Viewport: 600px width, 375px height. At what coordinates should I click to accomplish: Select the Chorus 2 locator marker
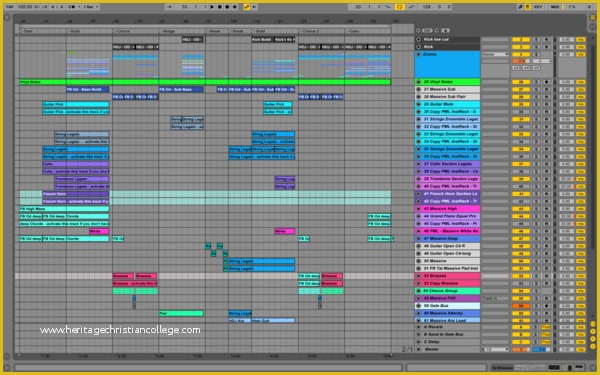(309, 31)
